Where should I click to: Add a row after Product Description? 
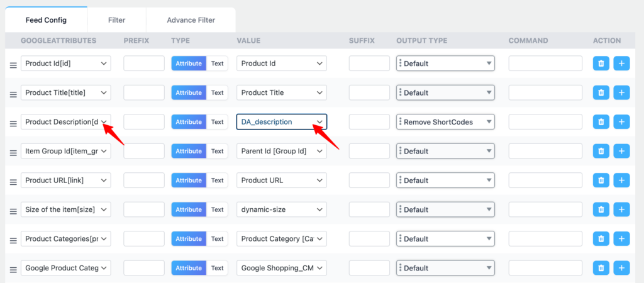621,122
